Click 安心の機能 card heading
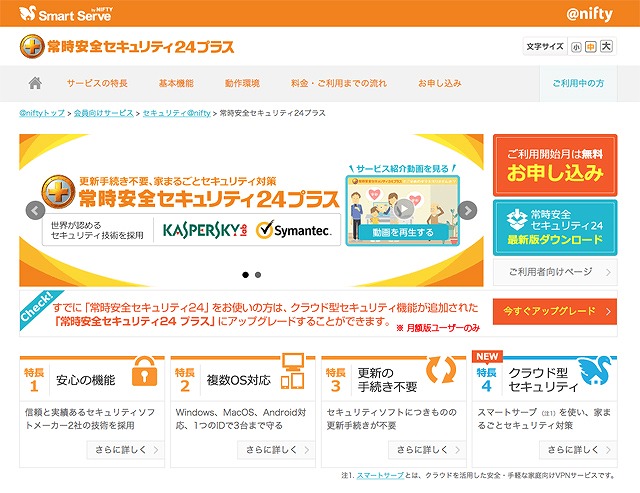The width and height of the screenshot is (640, 493). point(86,380)
